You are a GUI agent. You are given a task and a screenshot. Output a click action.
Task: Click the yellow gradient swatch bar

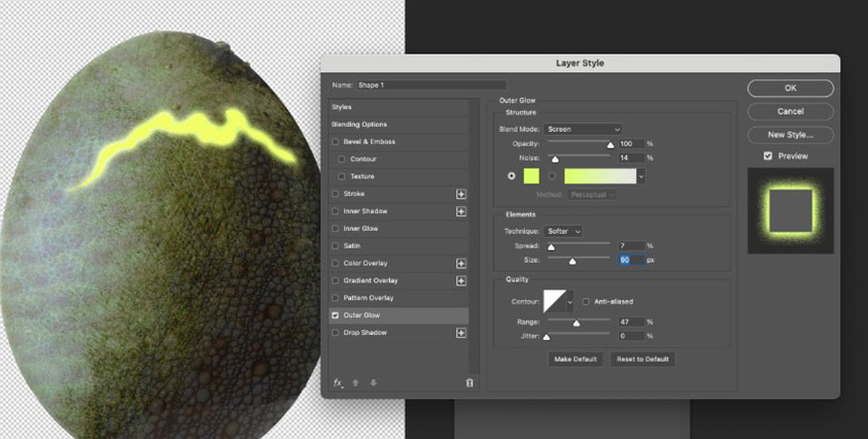click(x=600, y=176)
